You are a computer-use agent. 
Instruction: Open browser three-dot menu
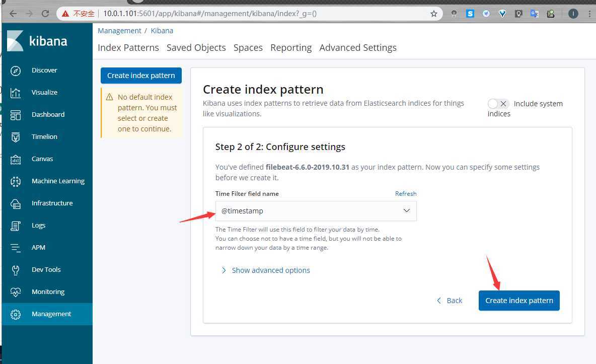pyautogui.click(x=589, y=14)
